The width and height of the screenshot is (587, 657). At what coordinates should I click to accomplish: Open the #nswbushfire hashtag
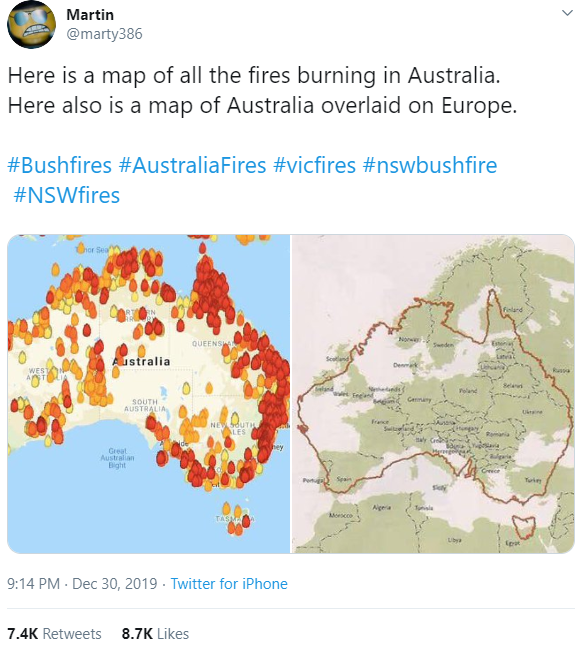click(430, 165)
